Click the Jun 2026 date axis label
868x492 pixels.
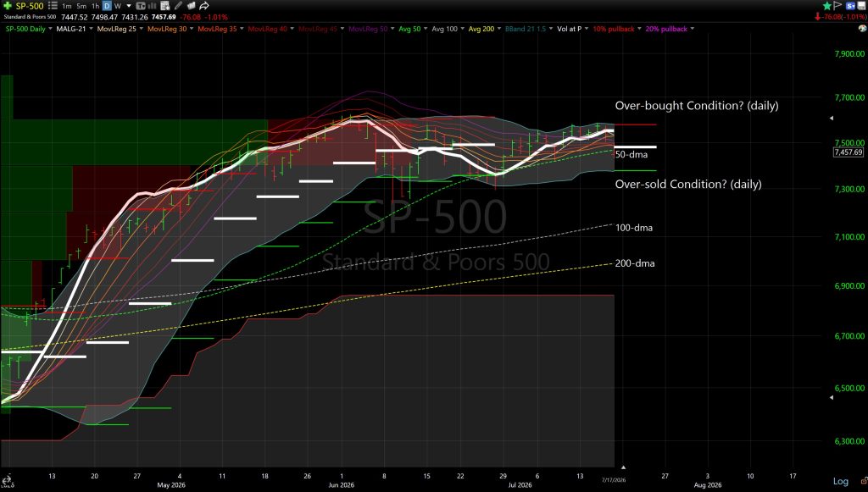(341, 485)
